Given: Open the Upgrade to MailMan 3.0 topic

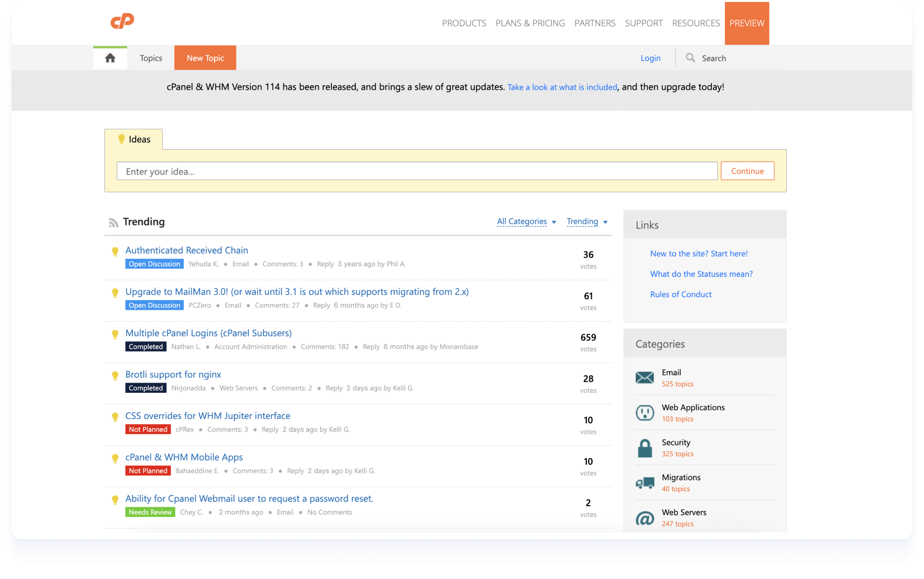Looking at the screenshot, I should click(297, 291).
